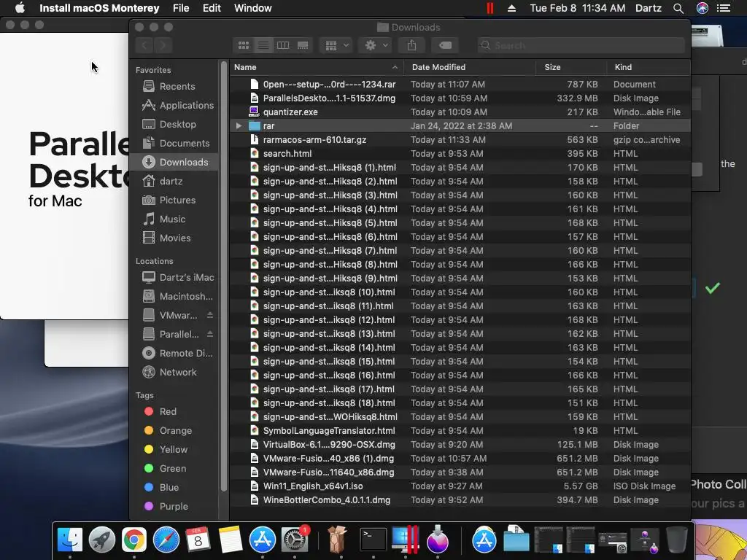This screenshot has width=747, height=560.
Task: Open Notification Center list icon
Action: [724, 8]
